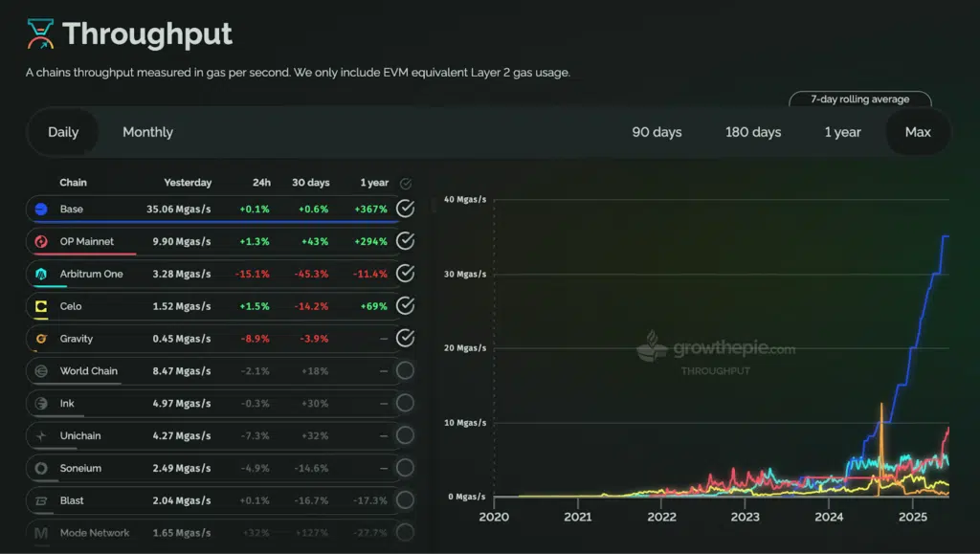Click the 24h column header

point(261,183)
